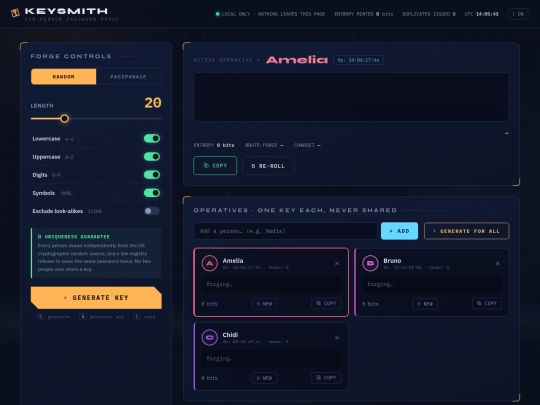Image resolution: width=540 pixels, height=405 pixels.
Task: Click the Length slider track's right end
Action: [160, 118]
